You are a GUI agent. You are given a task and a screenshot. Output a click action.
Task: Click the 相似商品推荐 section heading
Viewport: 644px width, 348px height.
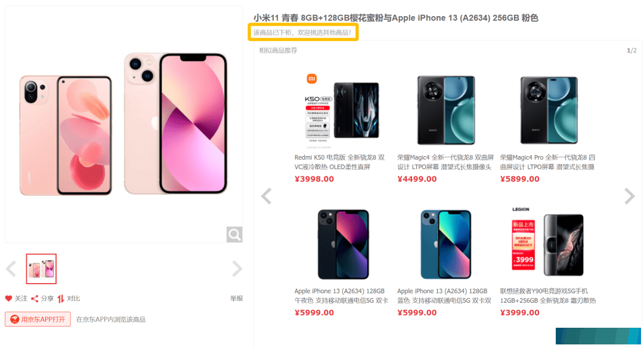coord(278,51)
